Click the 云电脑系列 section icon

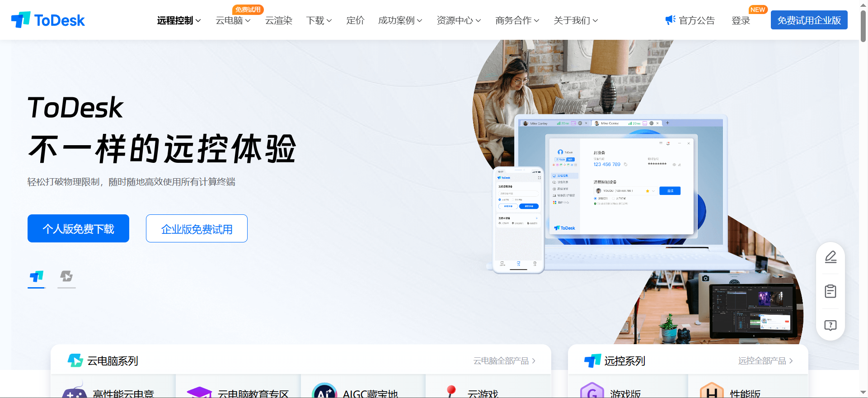point(75,360)
